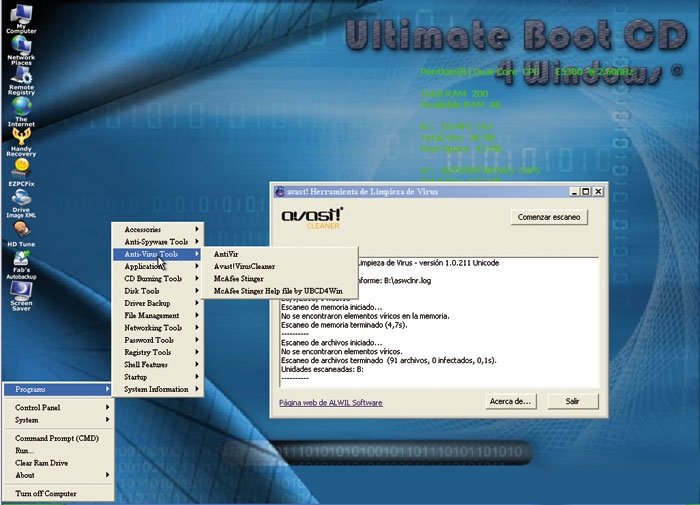Click the 'Escaneo de memoria iniciado...' log line

click(332, 307)
